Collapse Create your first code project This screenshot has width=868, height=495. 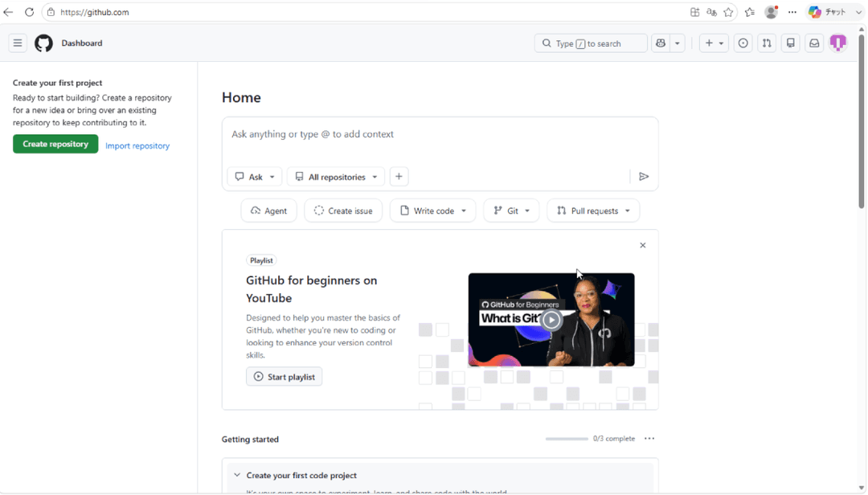click(x=237, y=475)
